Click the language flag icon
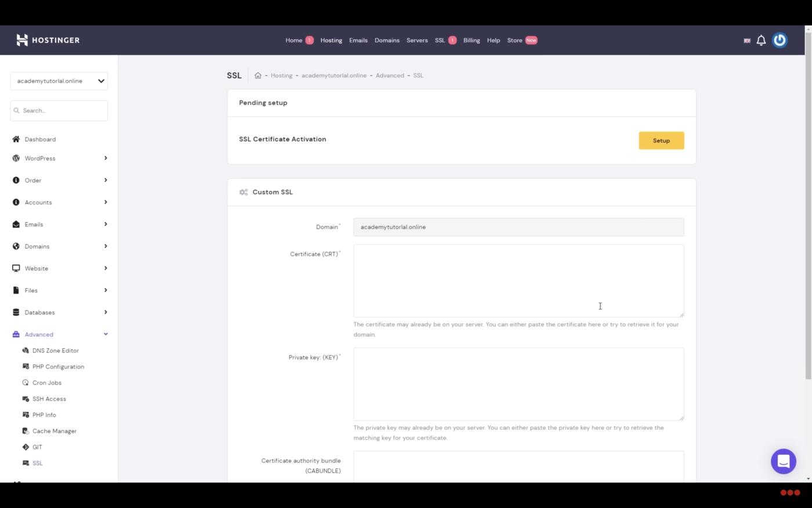The width and height of the screenshot is (812, 508). coord(747,41)
